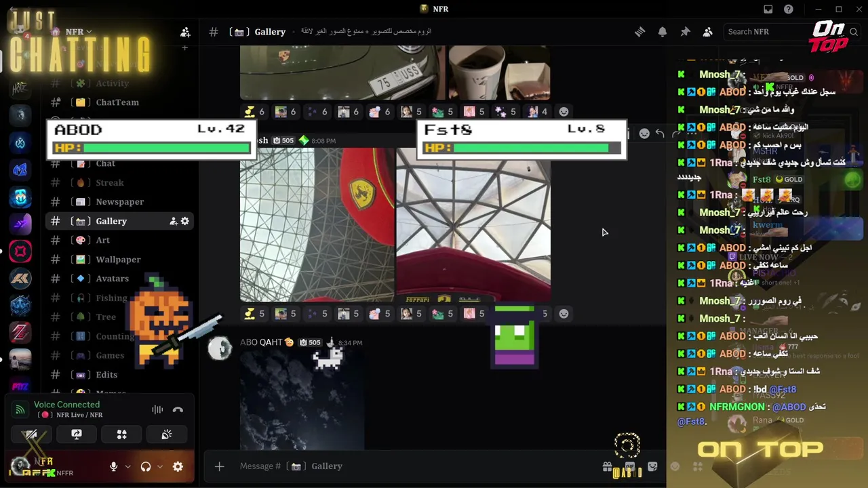Expand microphone input options arrow
The image size is (868, 488).
127,466
